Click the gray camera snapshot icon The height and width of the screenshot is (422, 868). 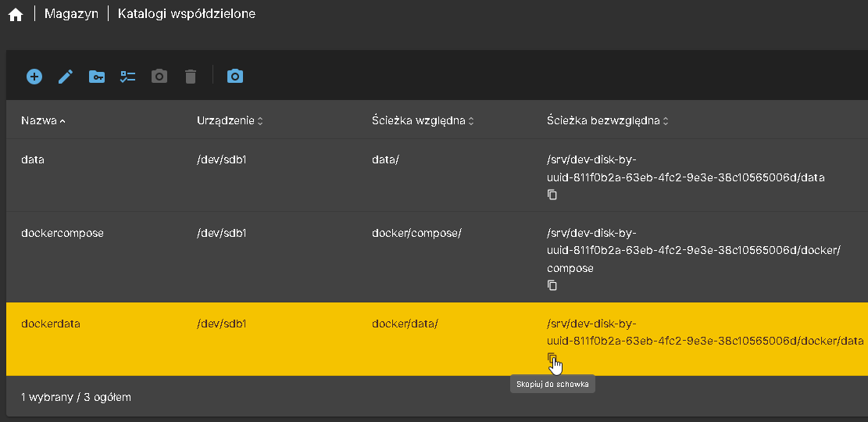pyautogui.click(x=159, y=76)
